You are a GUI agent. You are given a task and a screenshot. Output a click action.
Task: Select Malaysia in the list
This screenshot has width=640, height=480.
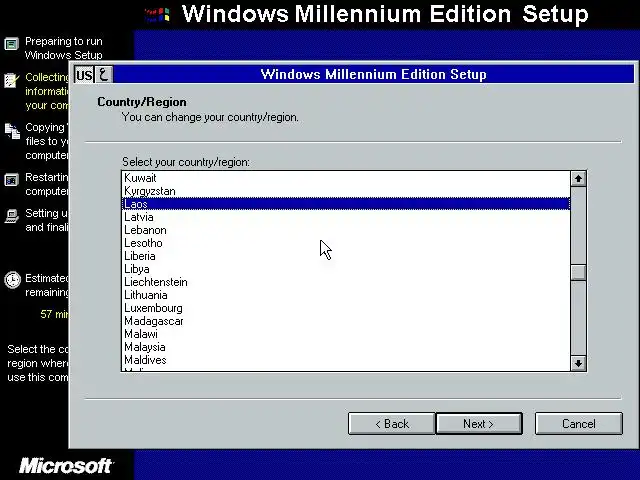click(x=346, y=347)
